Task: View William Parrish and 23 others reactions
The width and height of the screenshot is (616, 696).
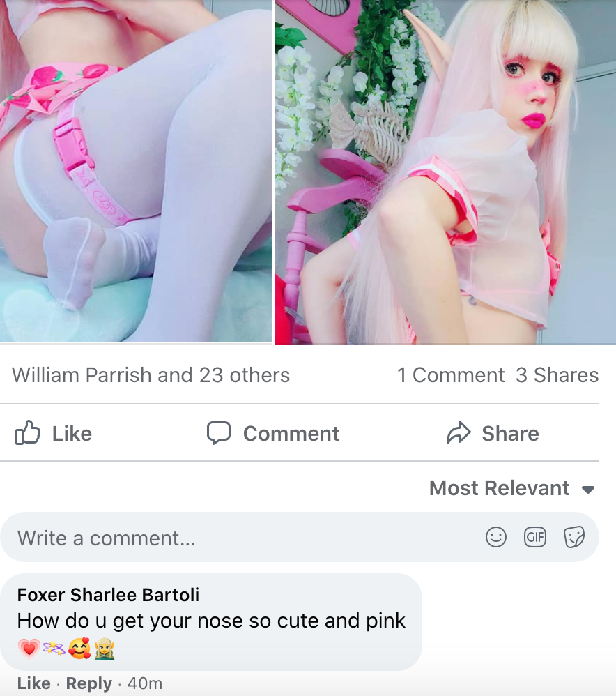Action: 151,375
